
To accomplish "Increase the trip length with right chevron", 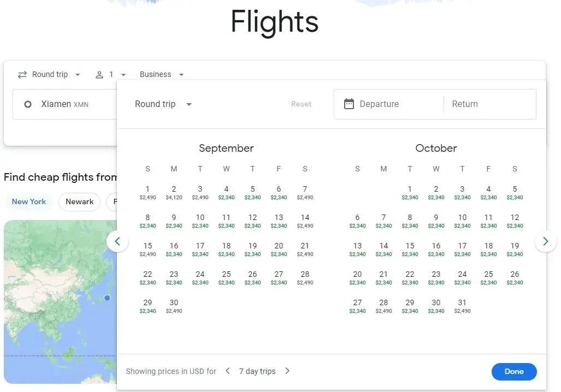I will [x=287, y=371].
